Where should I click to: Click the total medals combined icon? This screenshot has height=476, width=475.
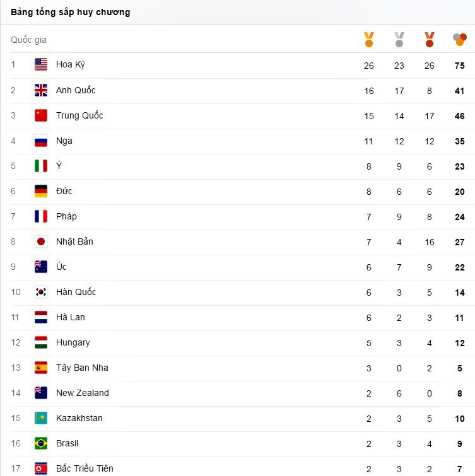click(460, 40)
